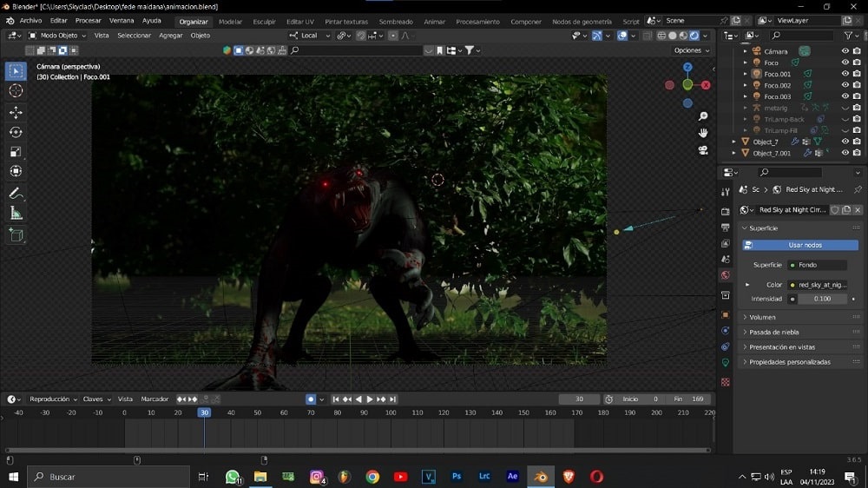Select the Rotate tool
This screenshot has width=868, height=488.
tap(16, 132)
